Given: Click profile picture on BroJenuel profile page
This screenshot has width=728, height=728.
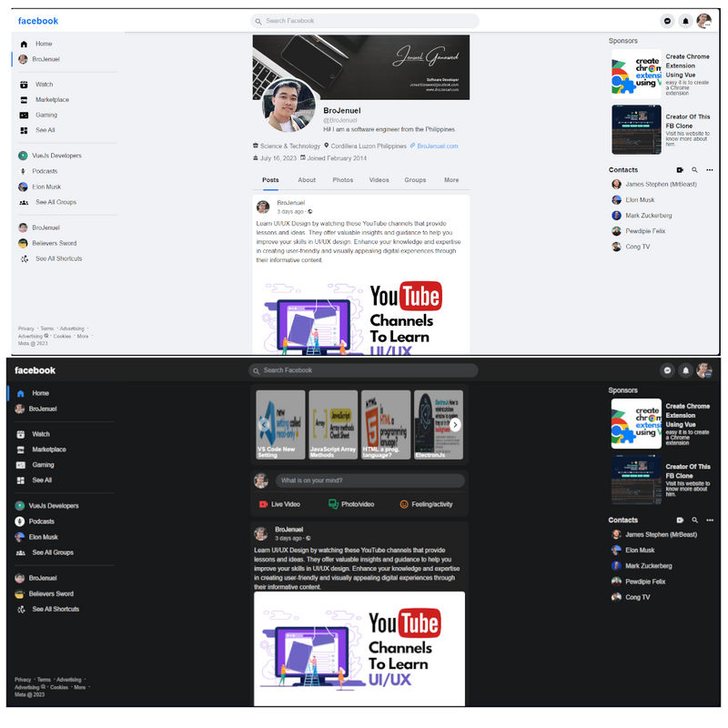Looking at the screenshot, I should pyautogui.click(x=288, y=106).
